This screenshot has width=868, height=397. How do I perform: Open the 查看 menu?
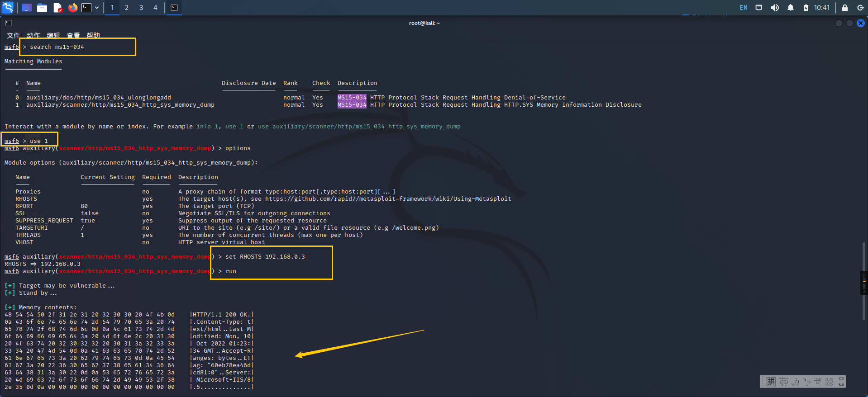coord(73,35)
